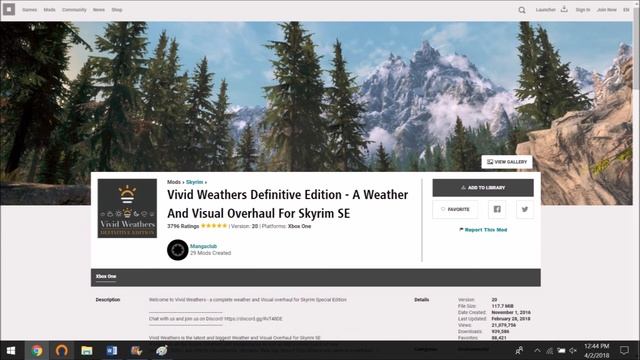Open the search magnifier icon

pyautogui.click(x=522, y=10)
